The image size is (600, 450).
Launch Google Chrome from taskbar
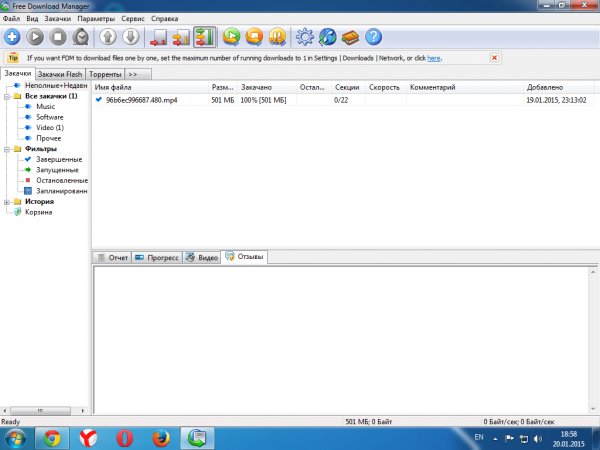52,438
